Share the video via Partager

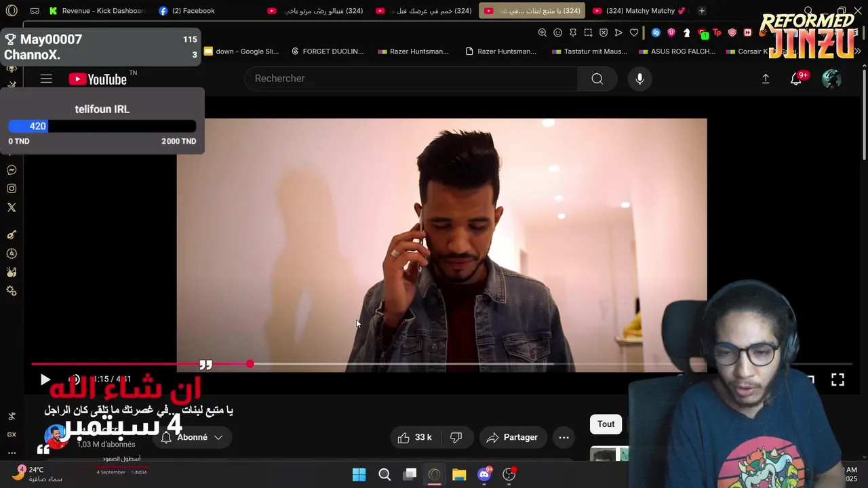(512, 438)
